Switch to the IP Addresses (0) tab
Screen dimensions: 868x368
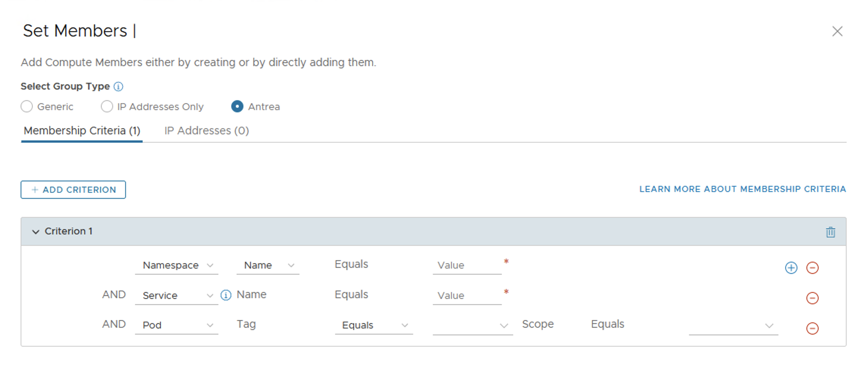207,131
